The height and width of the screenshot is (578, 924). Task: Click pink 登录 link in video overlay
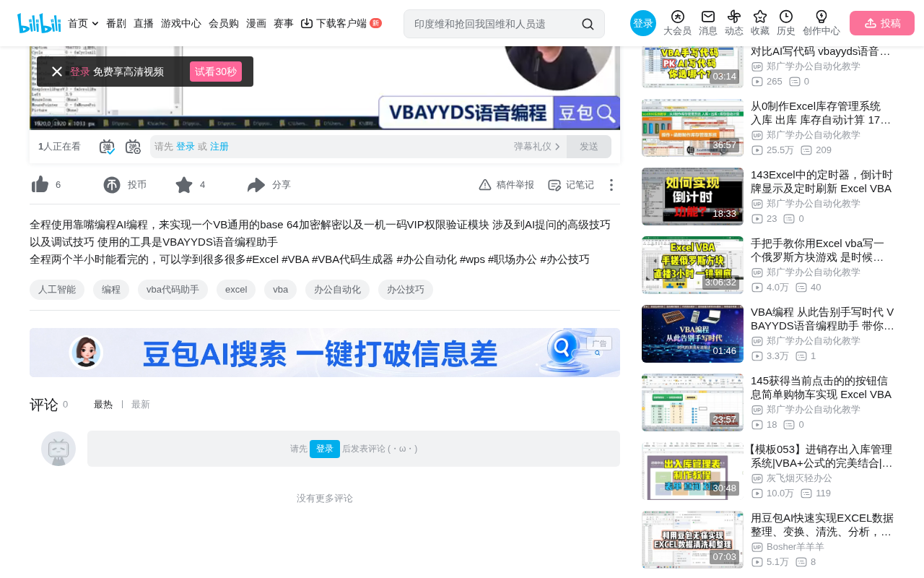[x=79, y=72]
